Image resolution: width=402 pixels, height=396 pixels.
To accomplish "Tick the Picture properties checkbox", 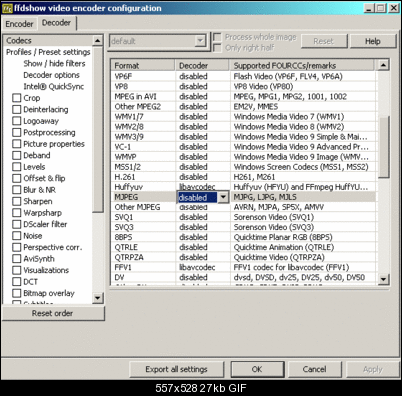I will coord(17,144).
